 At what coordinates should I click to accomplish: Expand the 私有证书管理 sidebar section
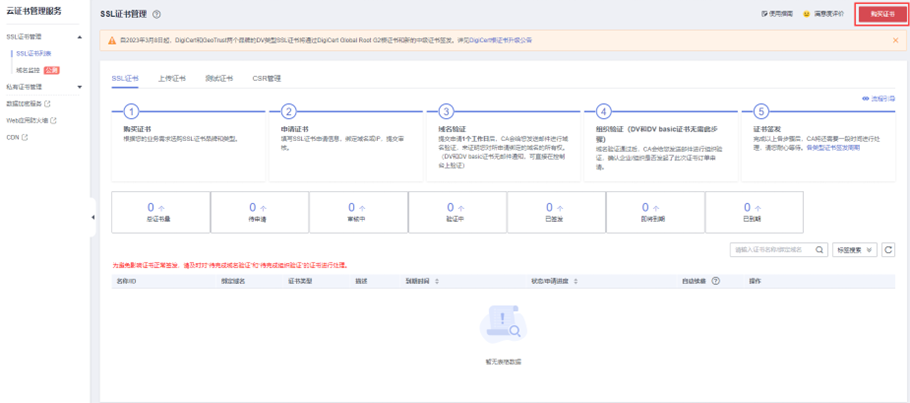80,87
